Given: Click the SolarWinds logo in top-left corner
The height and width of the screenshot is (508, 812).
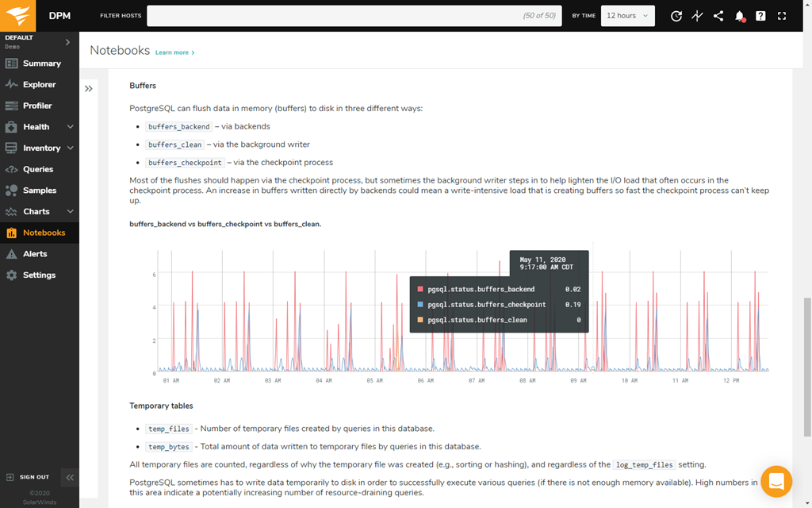Looking at the screenshot, I should pos(17,15).
